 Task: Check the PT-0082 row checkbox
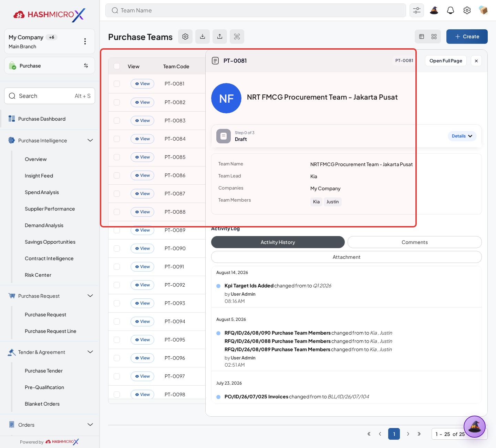click(x=117, y=102)
